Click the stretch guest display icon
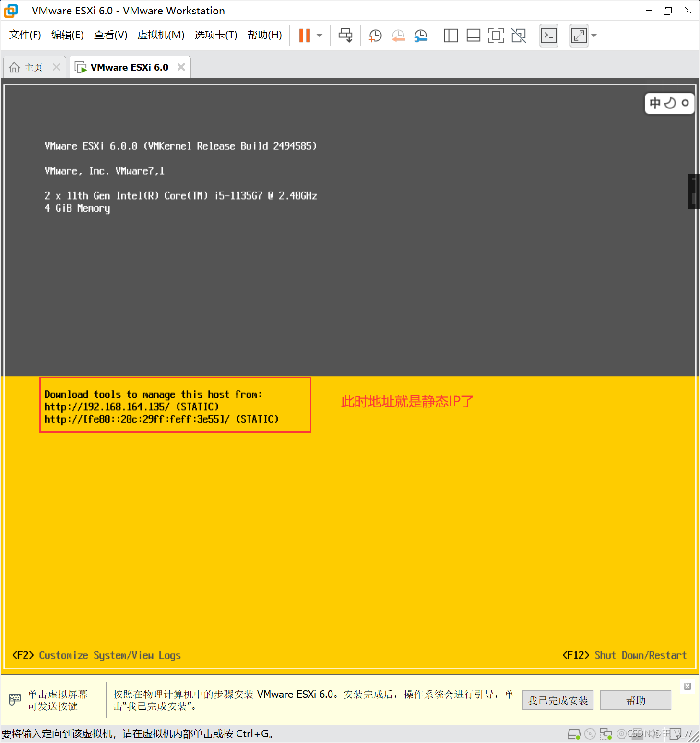 [579, 36]
